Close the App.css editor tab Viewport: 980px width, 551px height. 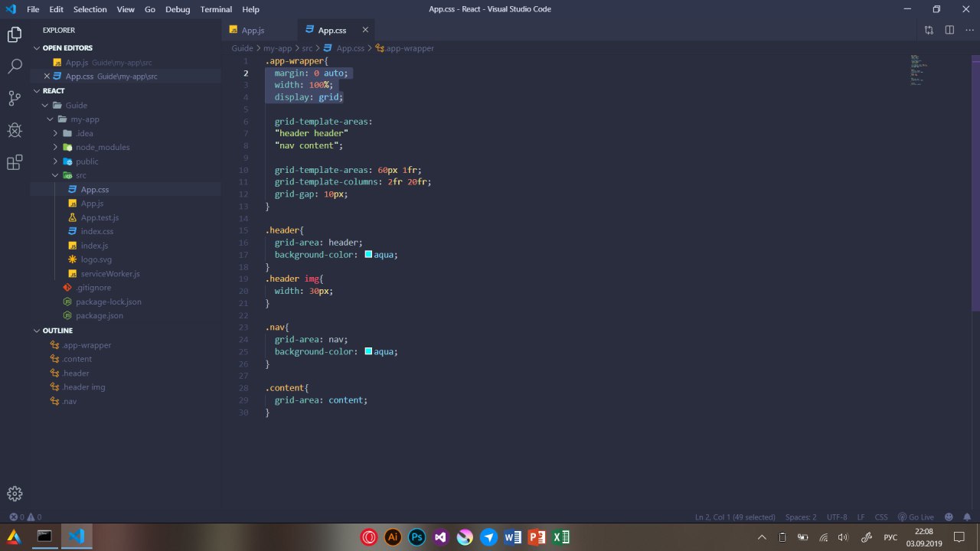[365, 30]
